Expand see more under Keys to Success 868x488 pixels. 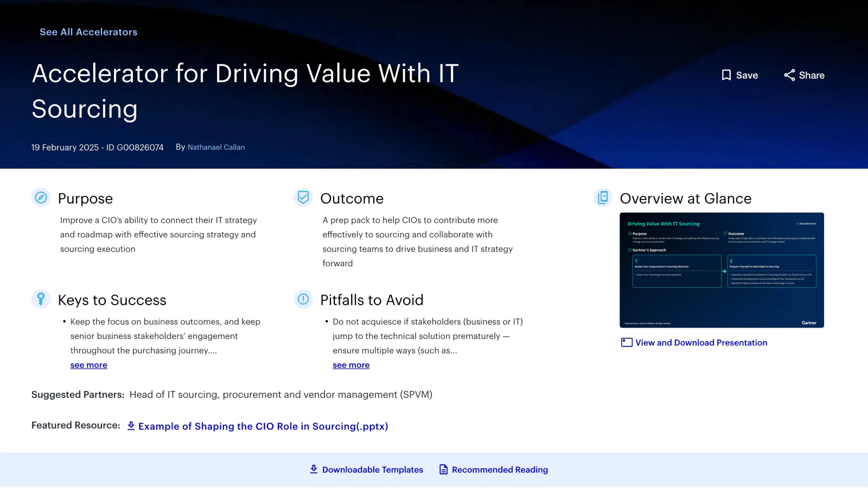(x=88, y=365)
